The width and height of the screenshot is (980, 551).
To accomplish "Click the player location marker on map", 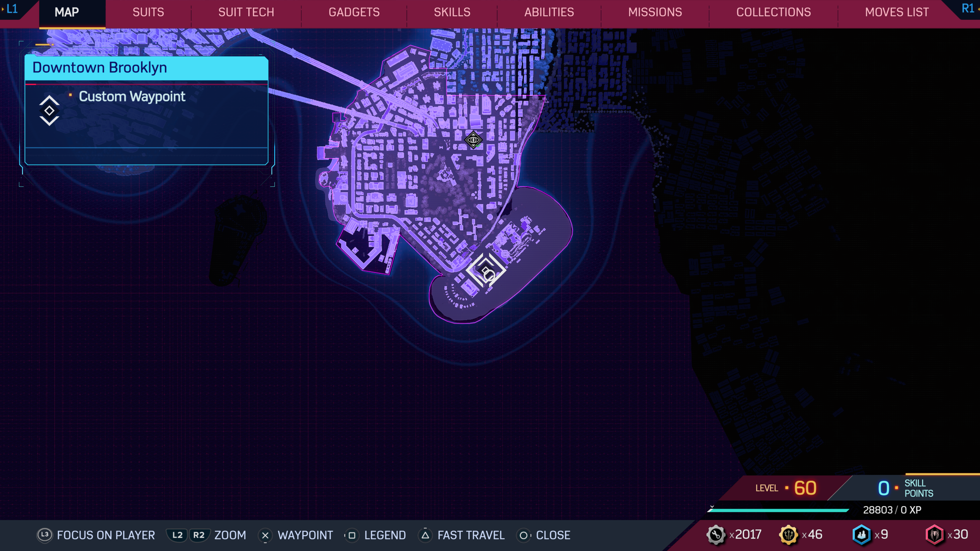I will coord(487,271).
